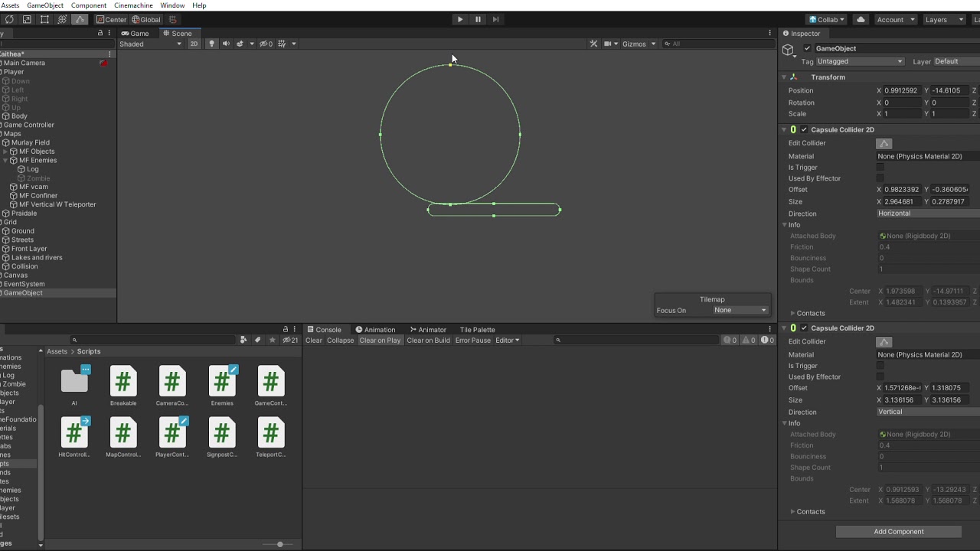Open the Direction Horizontal dropdown
The height and width of the screenshot is (551, 980).
(x=926, y=214)
